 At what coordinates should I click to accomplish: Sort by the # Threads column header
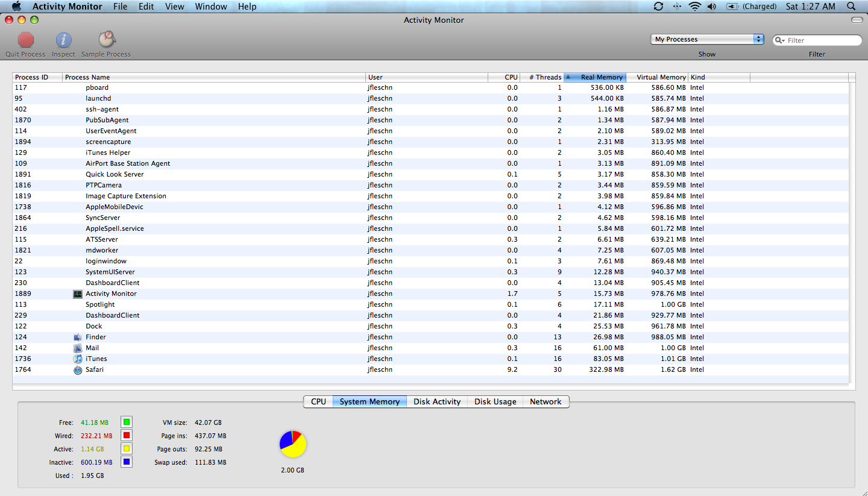tap(541, 77)
